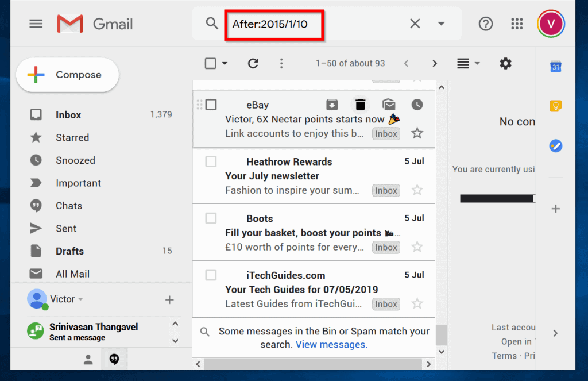588x381 pixels.
Task: Archive the eBay email
Action: (x=332, y=105)
